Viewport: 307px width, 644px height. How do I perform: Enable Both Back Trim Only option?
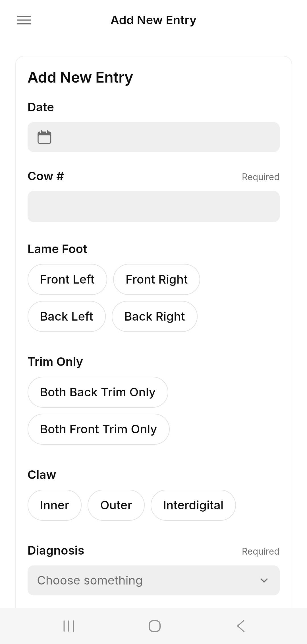pos(98,392)
